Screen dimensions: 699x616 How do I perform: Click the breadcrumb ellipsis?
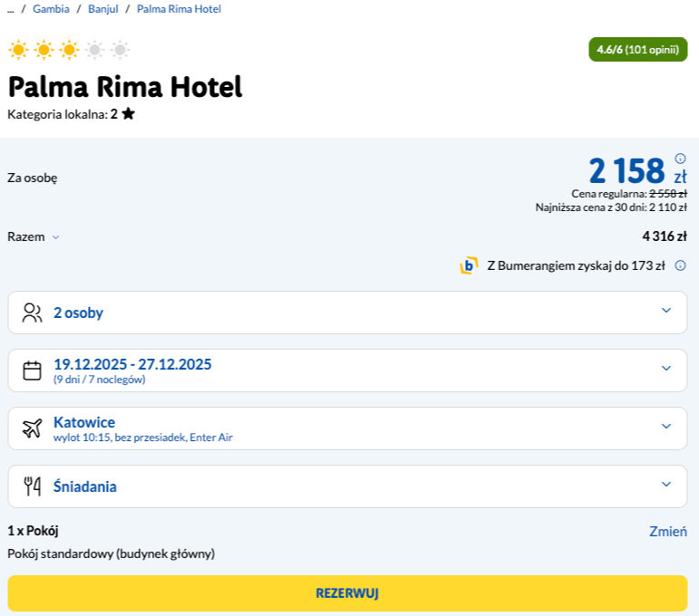coord(10,9)
